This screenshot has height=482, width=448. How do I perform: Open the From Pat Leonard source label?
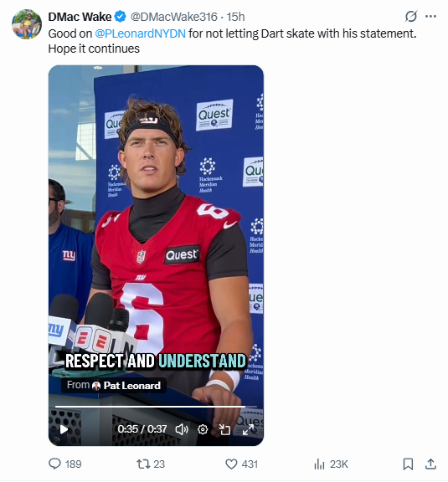point(114,385)
